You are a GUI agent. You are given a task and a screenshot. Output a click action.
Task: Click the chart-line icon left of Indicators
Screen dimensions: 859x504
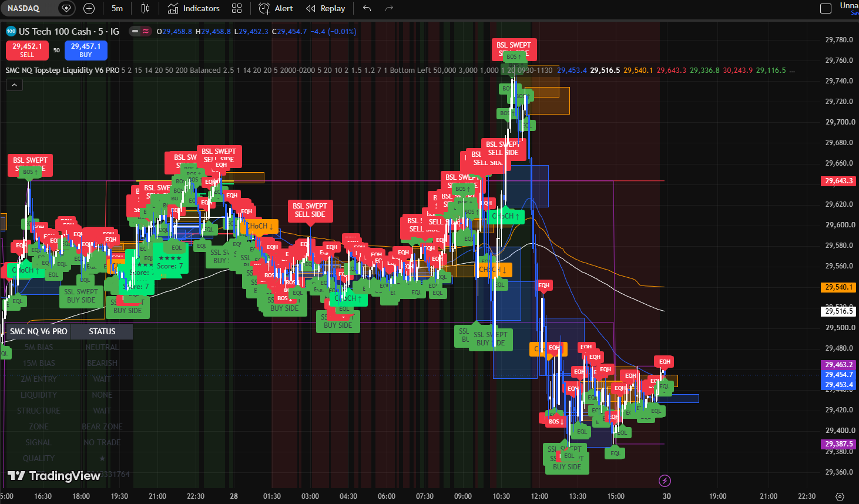pyautogui.click(x=173, y=8)
